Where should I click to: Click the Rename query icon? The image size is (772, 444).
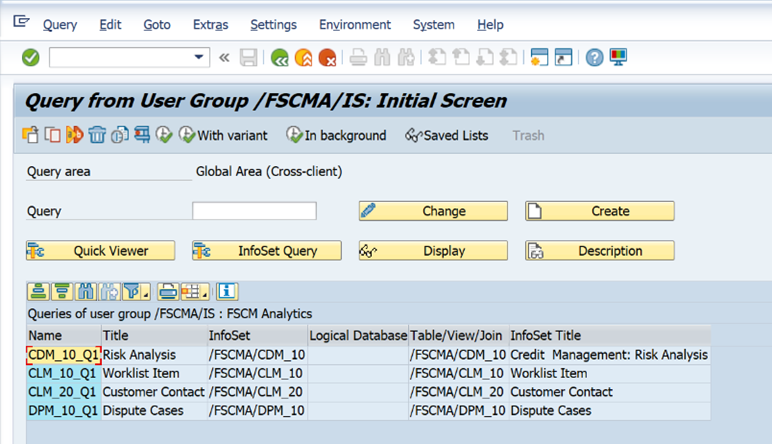coord(75,135)
